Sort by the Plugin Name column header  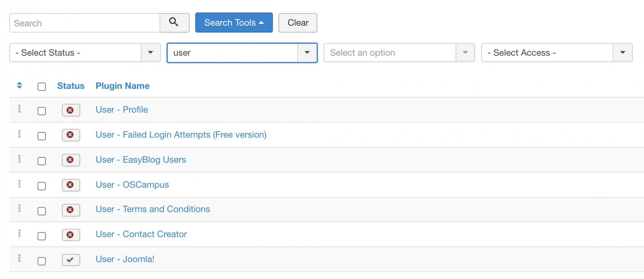click(123, 86)
